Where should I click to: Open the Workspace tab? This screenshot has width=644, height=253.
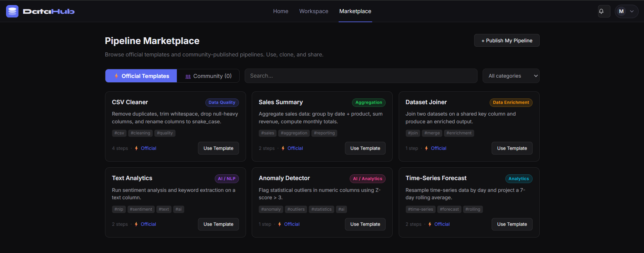click(x=314, y=11)
